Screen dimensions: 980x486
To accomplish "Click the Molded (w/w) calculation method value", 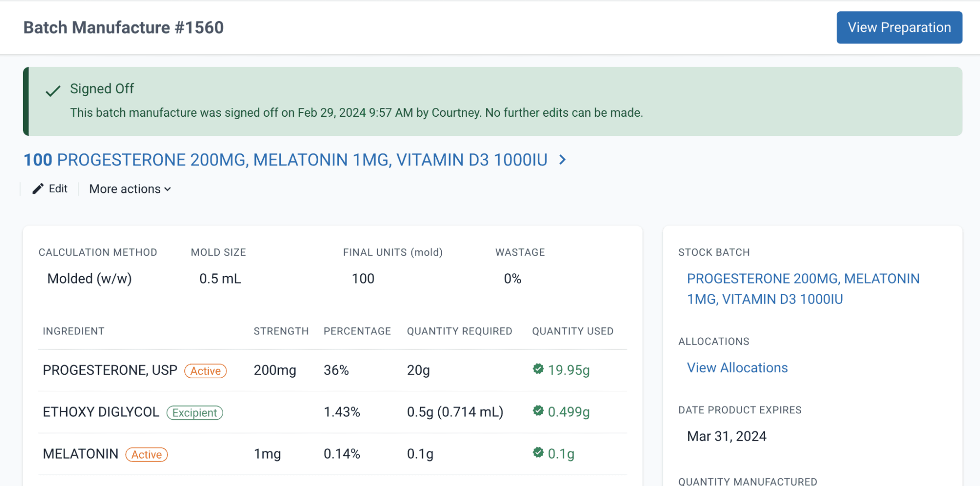I will (90, 279).
